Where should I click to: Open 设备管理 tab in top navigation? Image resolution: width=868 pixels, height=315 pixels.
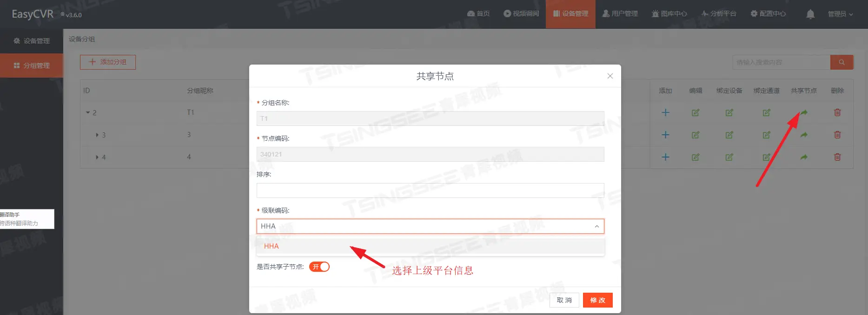pyautogui.click(x=570, y=14)
